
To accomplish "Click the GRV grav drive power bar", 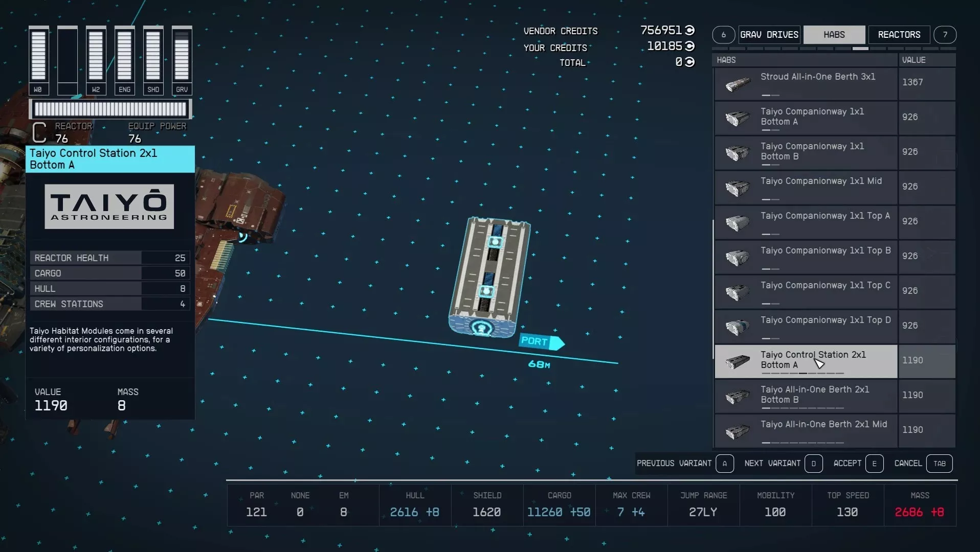I will pos(182,60).
